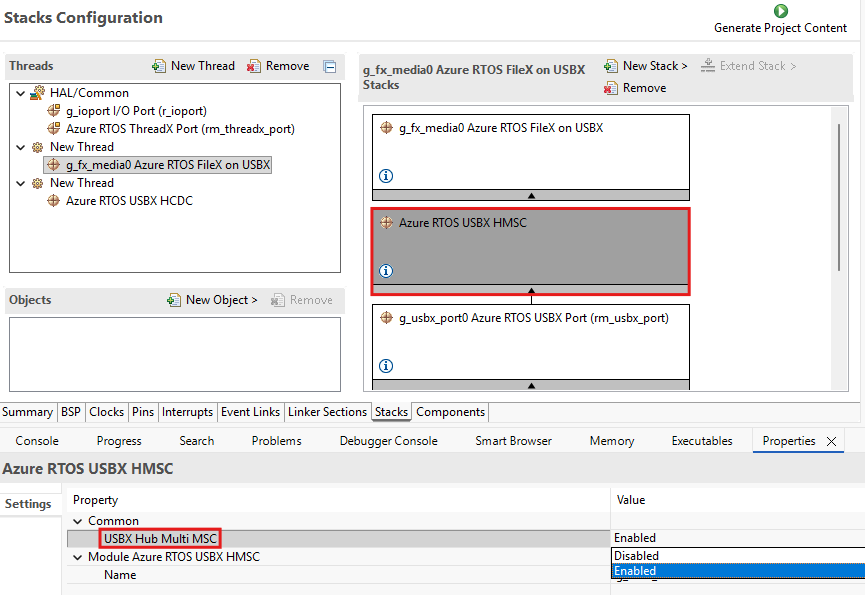The height and width of the screenshot is (595, 865).
Task: Switch to the Pins tab
Action: click(x=143, y=412)
